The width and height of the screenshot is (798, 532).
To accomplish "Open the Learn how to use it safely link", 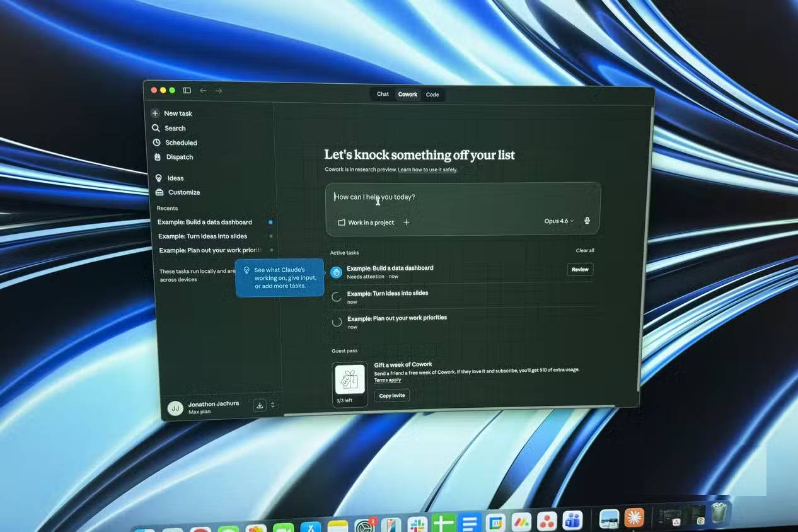I will tap(427, 170).
